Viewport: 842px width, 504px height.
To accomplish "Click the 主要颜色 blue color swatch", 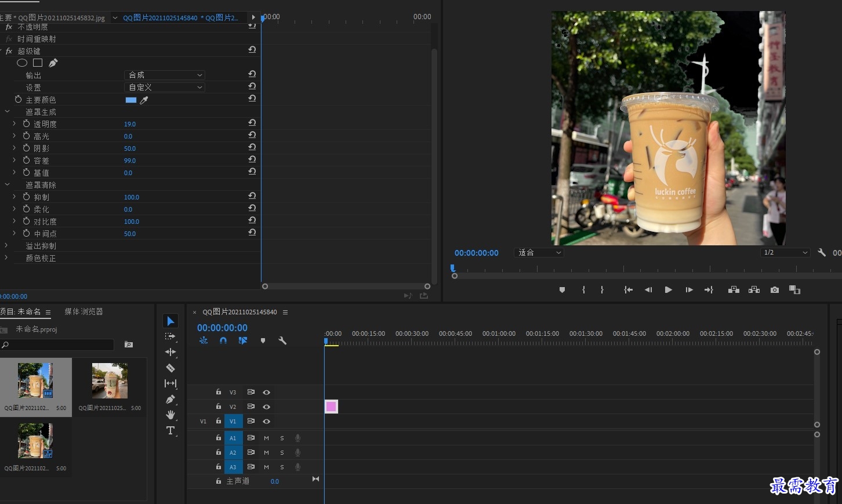I will pos(131,100).
